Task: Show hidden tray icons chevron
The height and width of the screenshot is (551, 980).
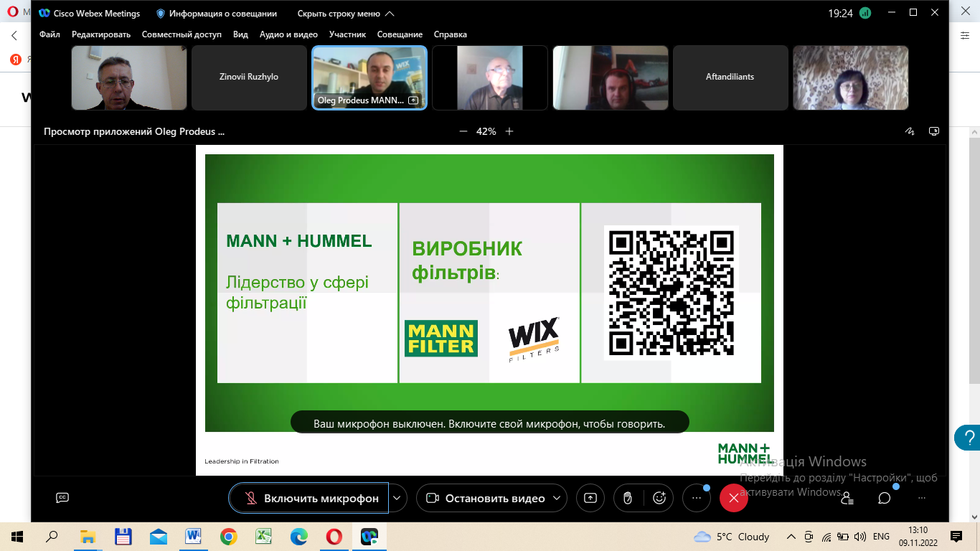Action: coord(791,537)
